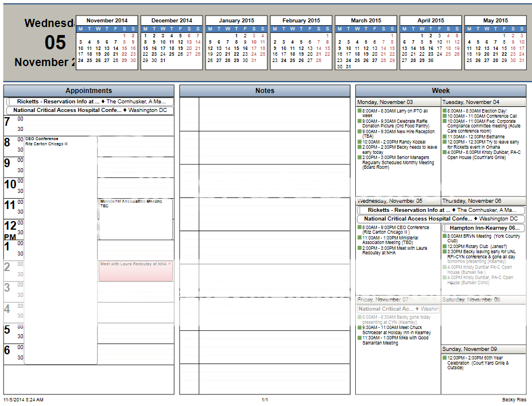Select the May 2015 month header
This screenshot has width=532, height=406.
(x=495, y=21)
